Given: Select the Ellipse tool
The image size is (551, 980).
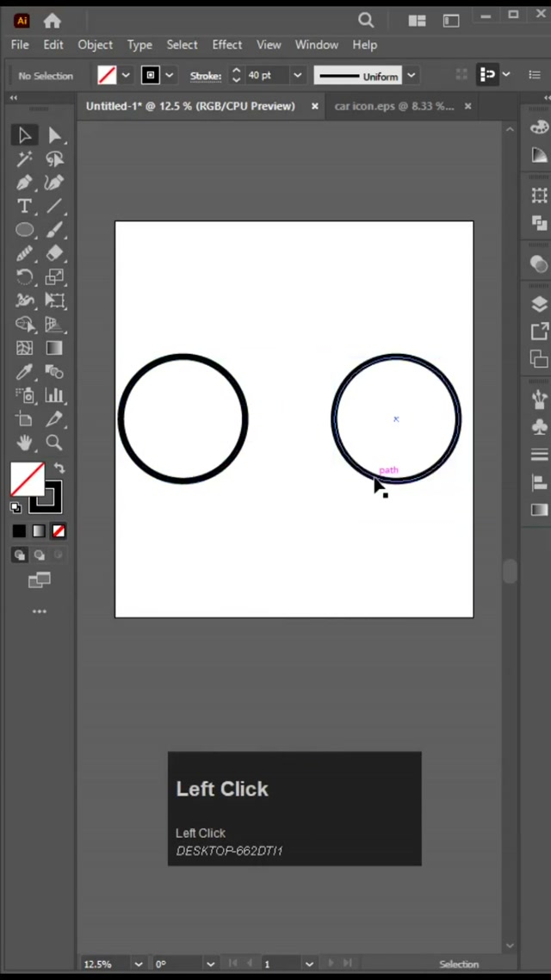Looking at the screenshot, I should point(24,230).
